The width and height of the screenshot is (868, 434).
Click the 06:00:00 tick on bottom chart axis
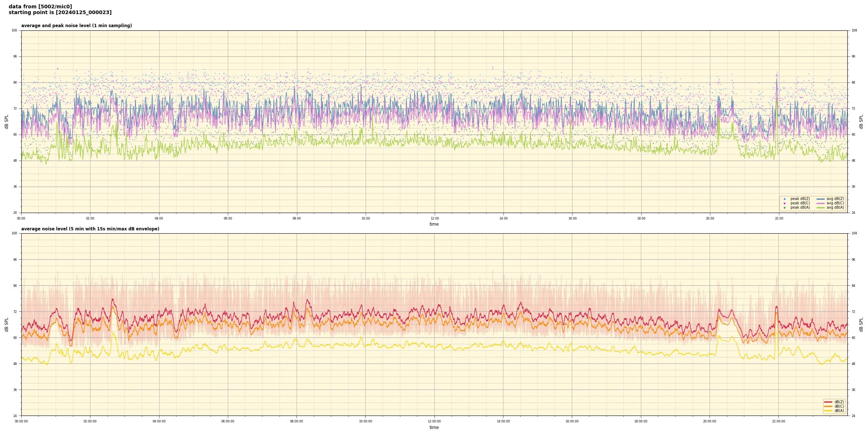228,421
